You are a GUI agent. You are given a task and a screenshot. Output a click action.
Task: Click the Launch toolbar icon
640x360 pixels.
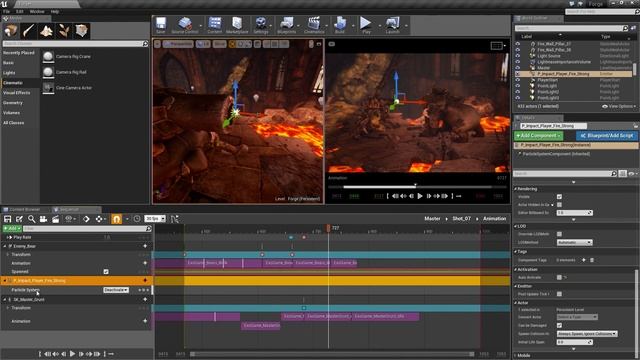tap(392, 25)
